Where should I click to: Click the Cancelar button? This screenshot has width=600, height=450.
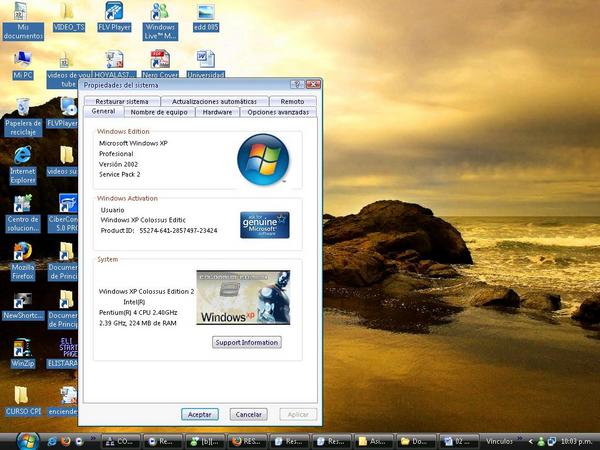pos(248,414)
